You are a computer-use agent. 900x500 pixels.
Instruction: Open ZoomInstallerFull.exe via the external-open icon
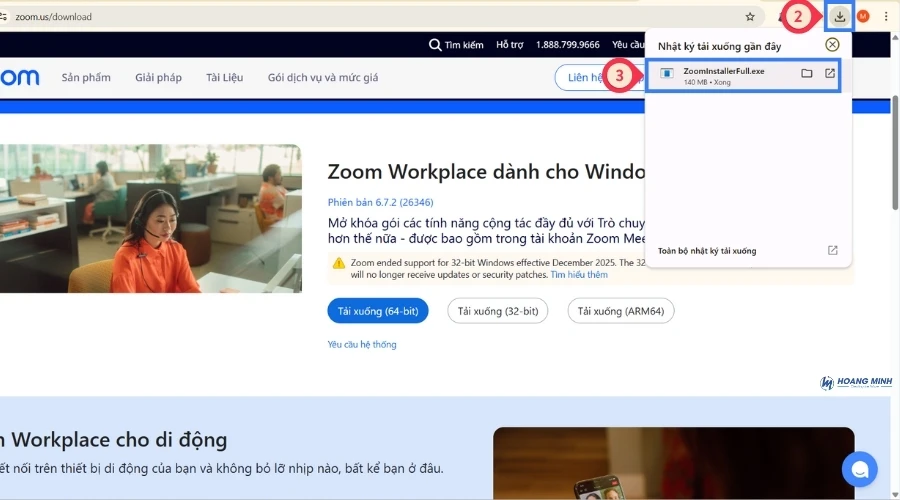[829, 73]
